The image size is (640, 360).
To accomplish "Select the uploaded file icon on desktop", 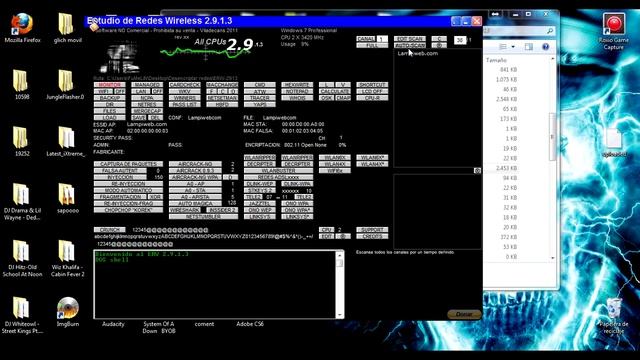I will click(613, 142).
